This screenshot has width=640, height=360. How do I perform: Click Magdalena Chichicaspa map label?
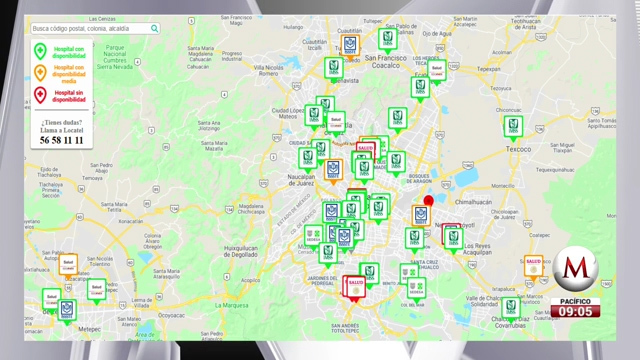tap(251, 209)
